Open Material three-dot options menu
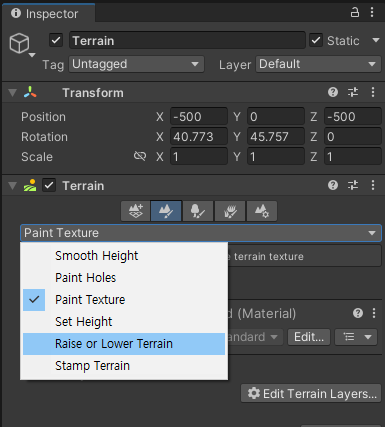 point(374,313)
